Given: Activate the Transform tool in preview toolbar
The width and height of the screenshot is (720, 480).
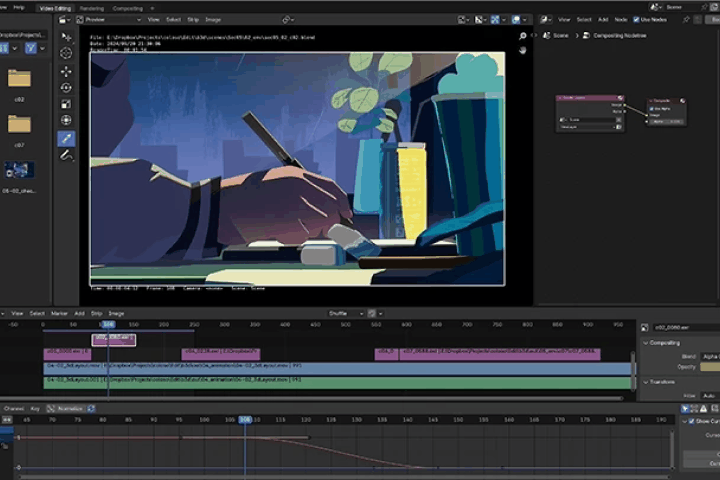Looking at the screenshot, I should [66, 120].
